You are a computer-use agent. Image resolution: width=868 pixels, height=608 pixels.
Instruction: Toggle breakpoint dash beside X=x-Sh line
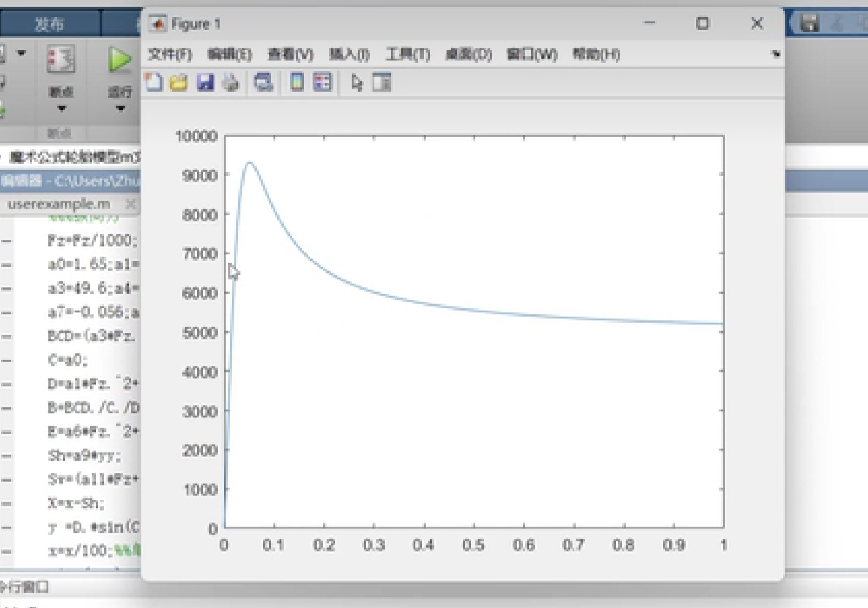[6, 504]
